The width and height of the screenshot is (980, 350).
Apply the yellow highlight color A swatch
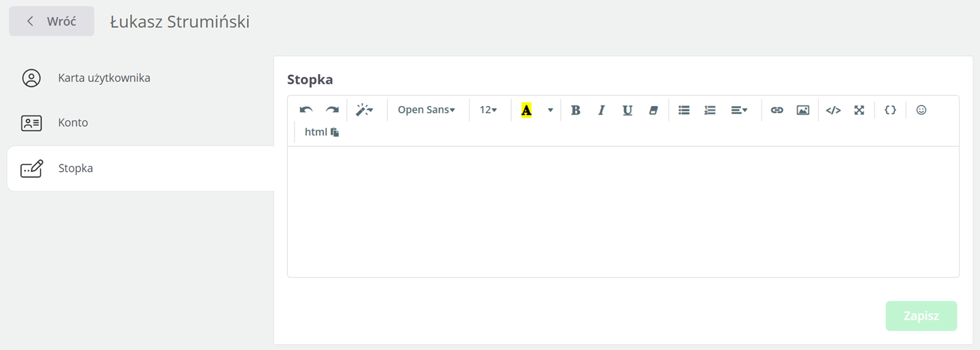pos(526,110)
